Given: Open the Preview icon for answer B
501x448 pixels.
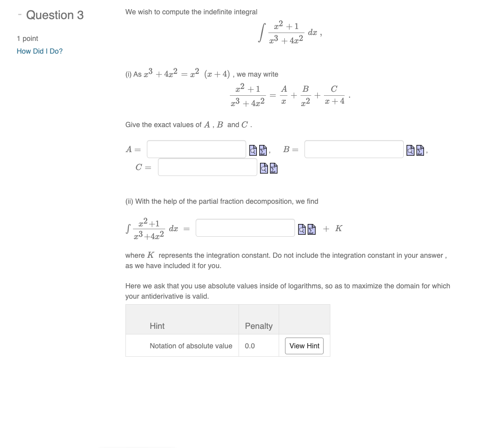Looking at the screenshot, I should (x=410, y=150).
